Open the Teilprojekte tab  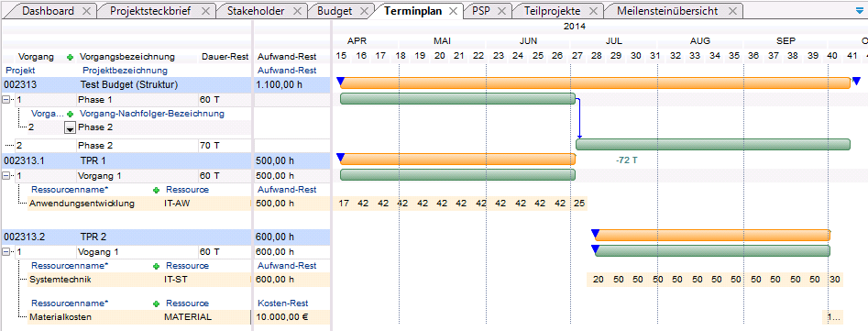tap(552, 10)
